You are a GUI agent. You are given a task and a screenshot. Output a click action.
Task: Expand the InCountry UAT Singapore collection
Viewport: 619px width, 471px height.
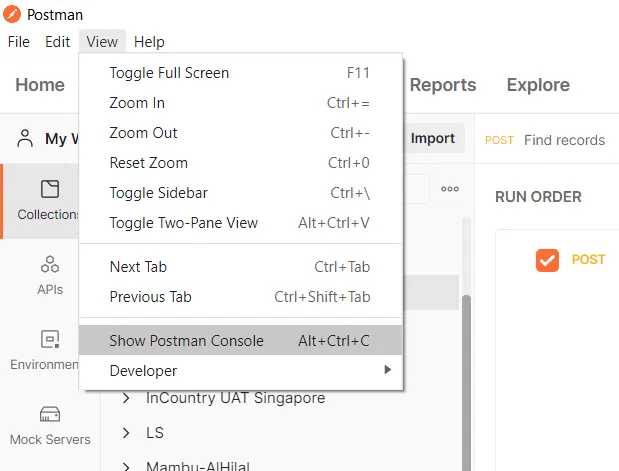(x=126, y=398)
